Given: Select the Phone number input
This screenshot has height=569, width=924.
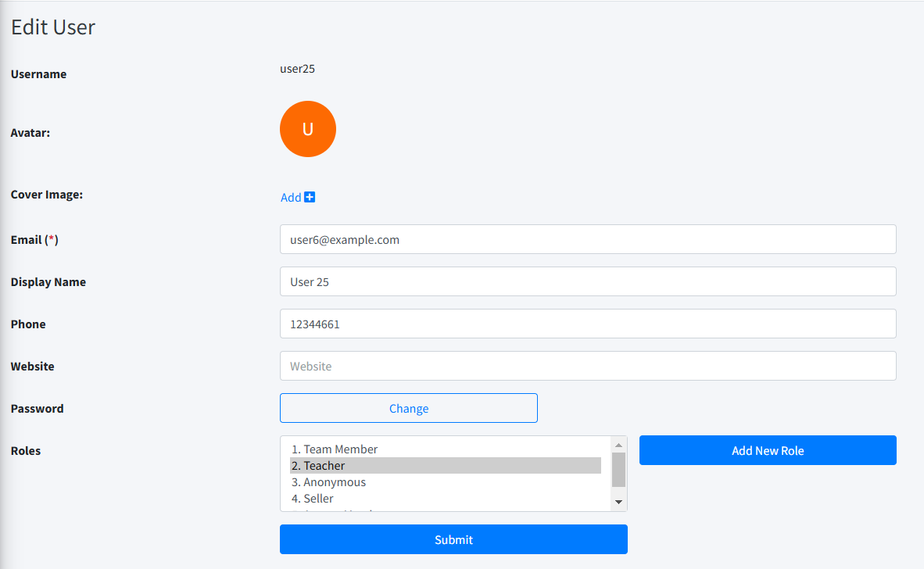Looking at the screenshot, I should (x=587, y=324).
